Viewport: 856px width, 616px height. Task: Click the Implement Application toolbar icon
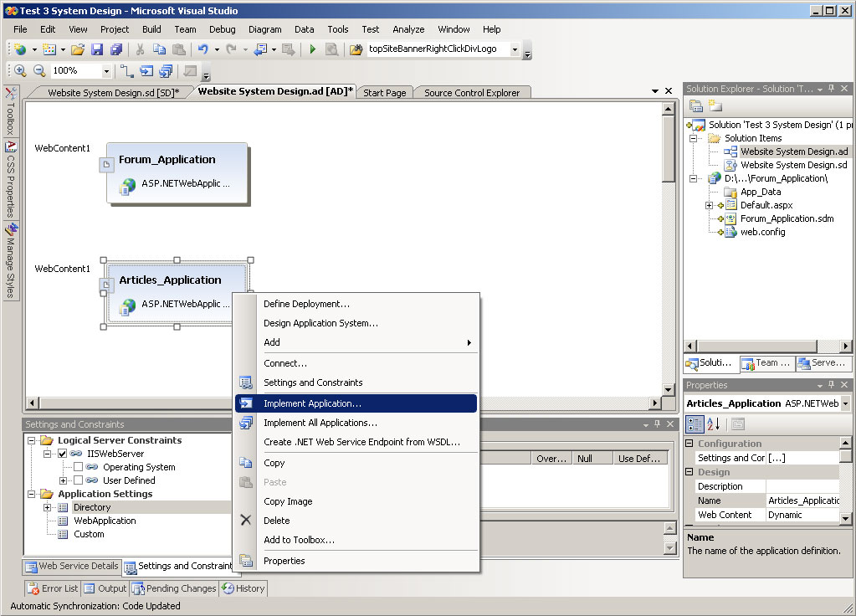146,71
